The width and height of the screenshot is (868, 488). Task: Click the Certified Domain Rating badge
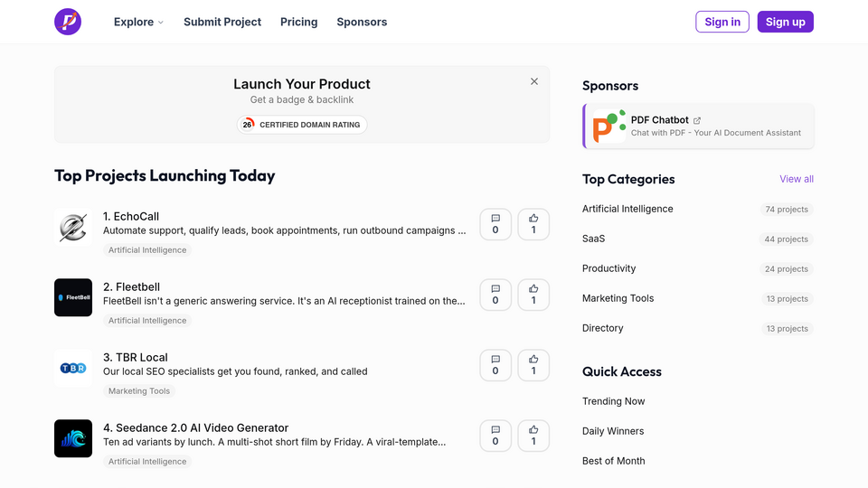(302, 125)
